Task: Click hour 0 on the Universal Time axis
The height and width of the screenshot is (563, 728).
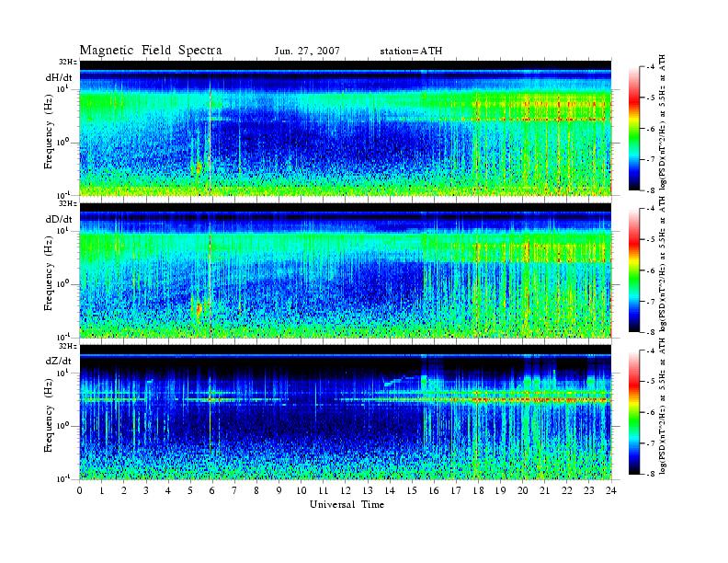Action: pyautogui.click(x=80, y=490)
